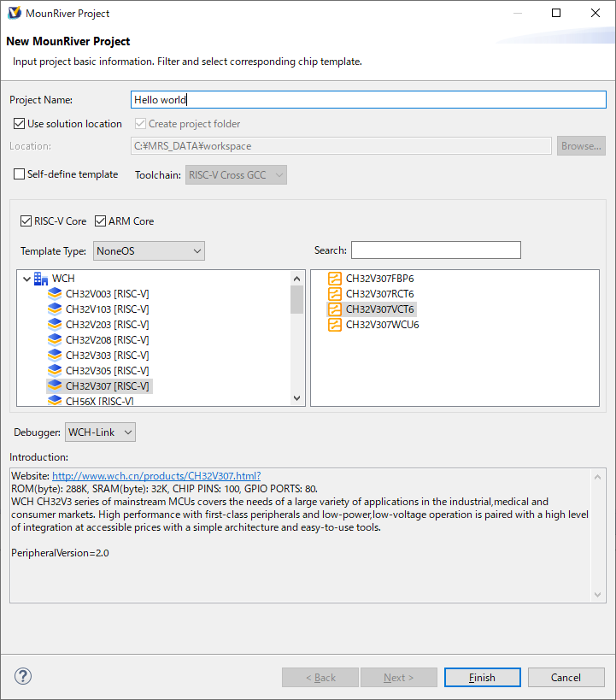The width and height of the screenshot is (616, 700).
Task: Click into the Search field
Action: coord(436,250)
